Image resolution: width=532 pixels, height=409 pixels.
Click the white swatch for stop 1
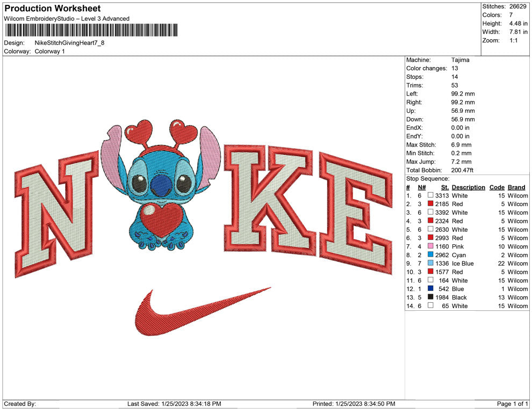(430, 195)
